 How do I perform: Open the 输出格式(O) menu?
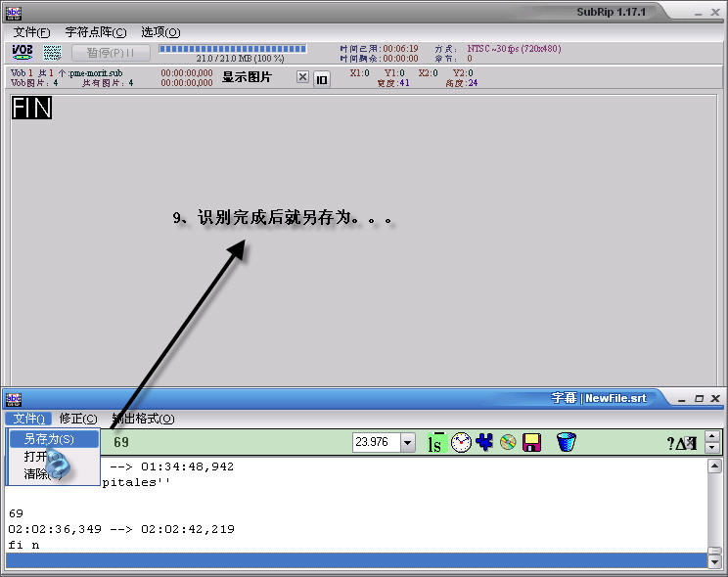tap(143, 419)
